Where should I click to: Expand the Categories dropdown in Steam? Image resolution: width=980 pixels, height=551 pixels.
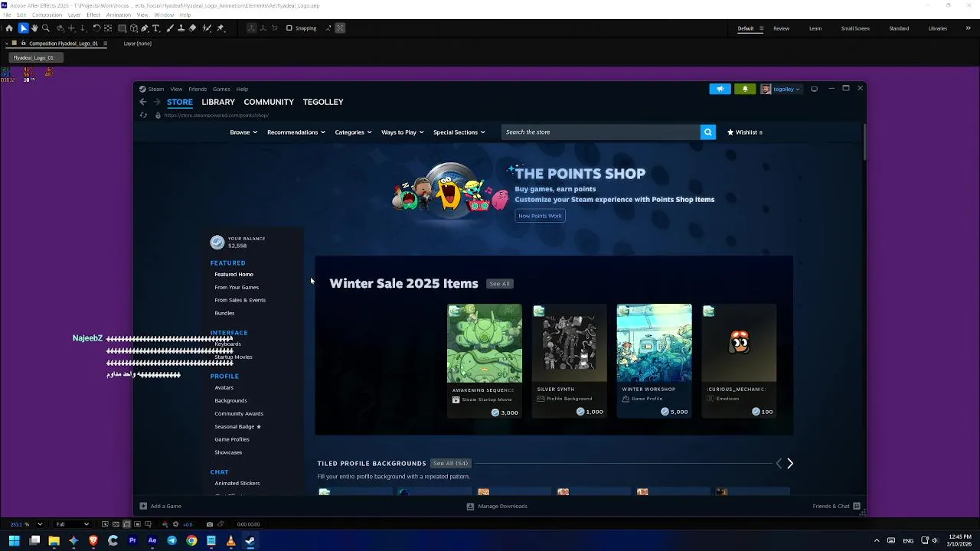pyautogui.click(x=352, y=132)
